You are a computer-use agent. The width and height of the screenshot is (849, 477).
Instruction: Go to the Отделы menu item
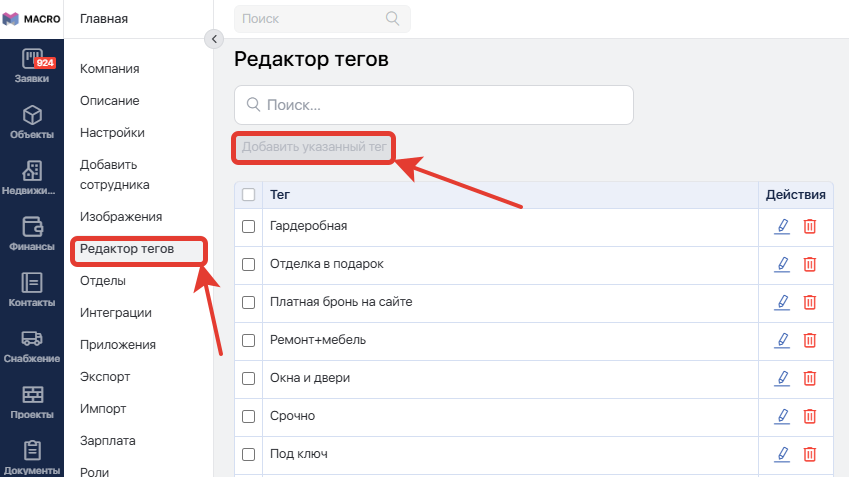click(103, 281)
